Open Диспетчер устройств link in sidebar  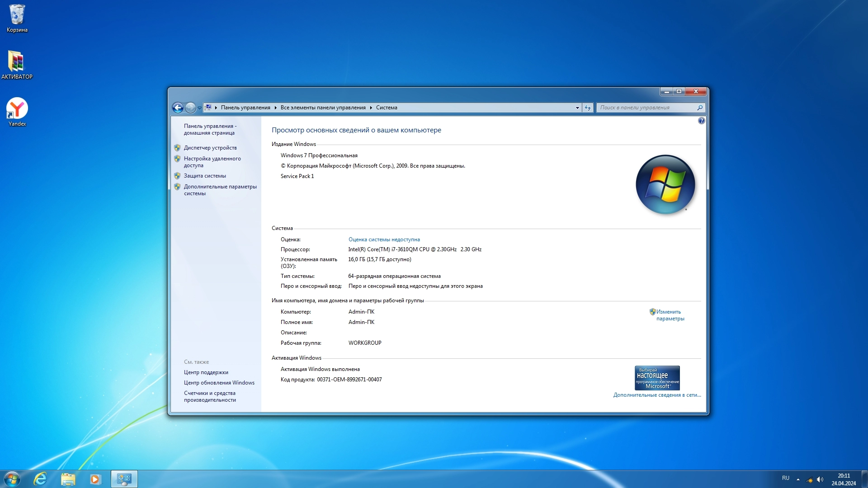click(210, 148)
